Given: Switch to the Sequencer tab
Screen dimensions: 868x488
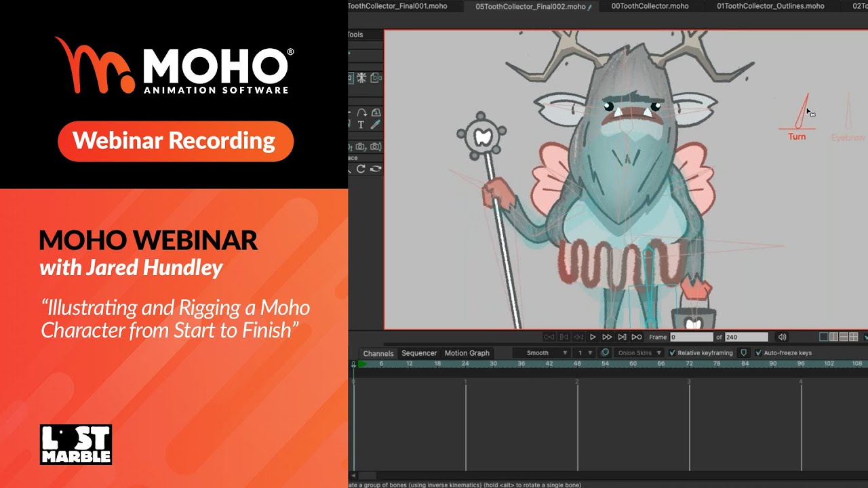Looking at the screenshot, I should 419,353.
